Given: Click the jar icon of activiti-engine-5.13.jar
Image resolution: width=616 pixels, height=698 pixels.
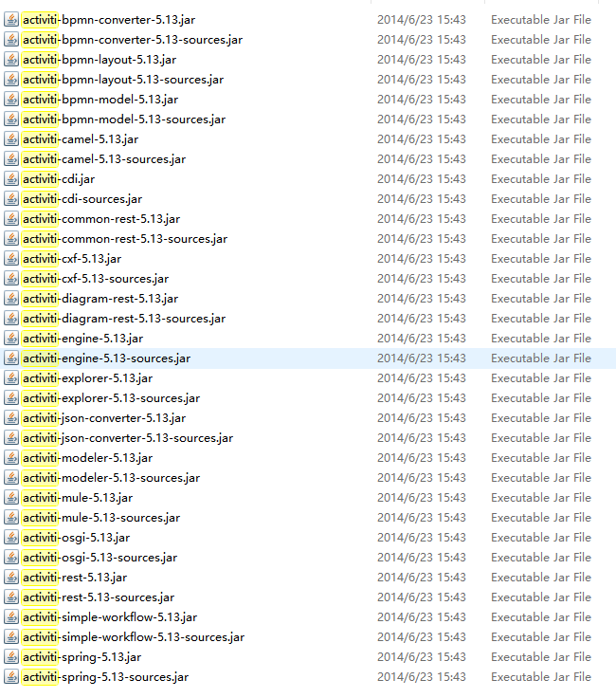Looking at the screenshot, I should pyautogui.click(x=11, y=339).
